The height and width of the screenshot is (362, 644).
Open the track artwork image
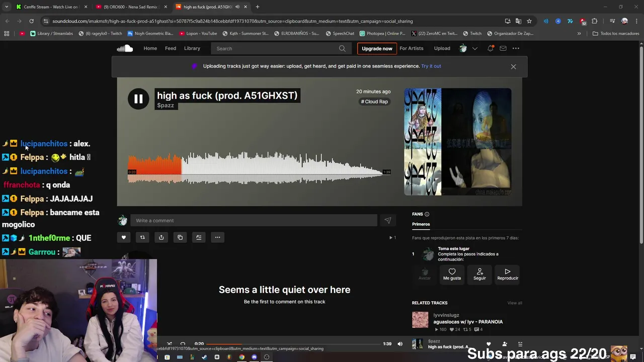(458, 142)
